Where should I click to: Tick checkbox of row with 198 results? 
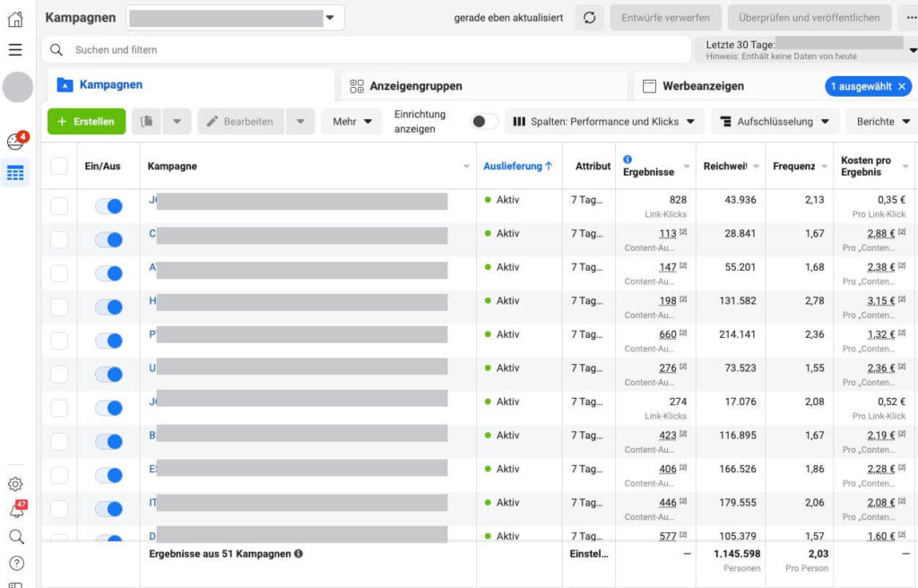tap(59, 307)
